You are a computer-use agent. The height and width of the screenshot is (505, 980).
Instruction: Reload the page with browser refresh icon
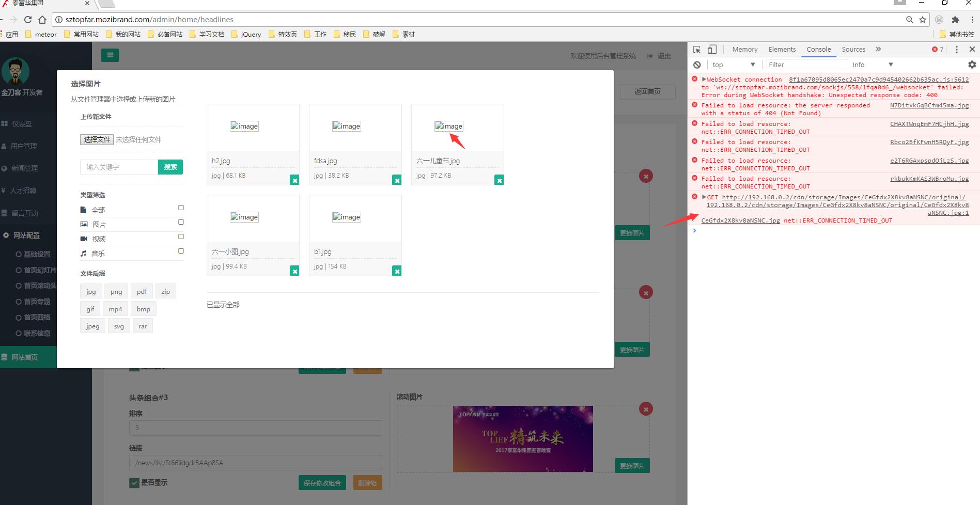tap(28, 20)
